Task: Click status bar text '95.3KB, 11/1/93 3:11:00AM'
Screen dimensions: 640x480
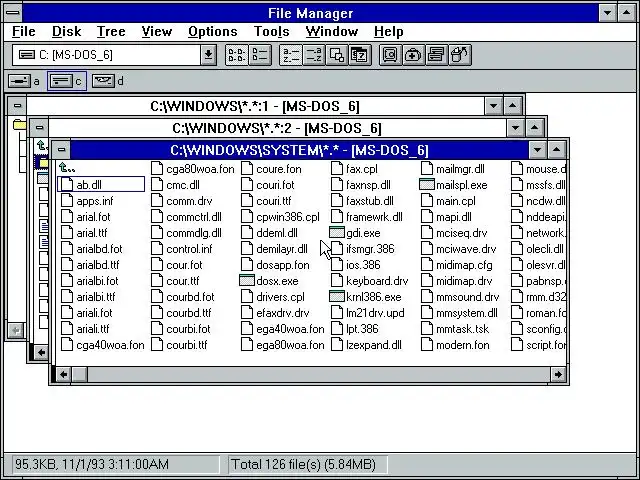Action: coord(92,464)
